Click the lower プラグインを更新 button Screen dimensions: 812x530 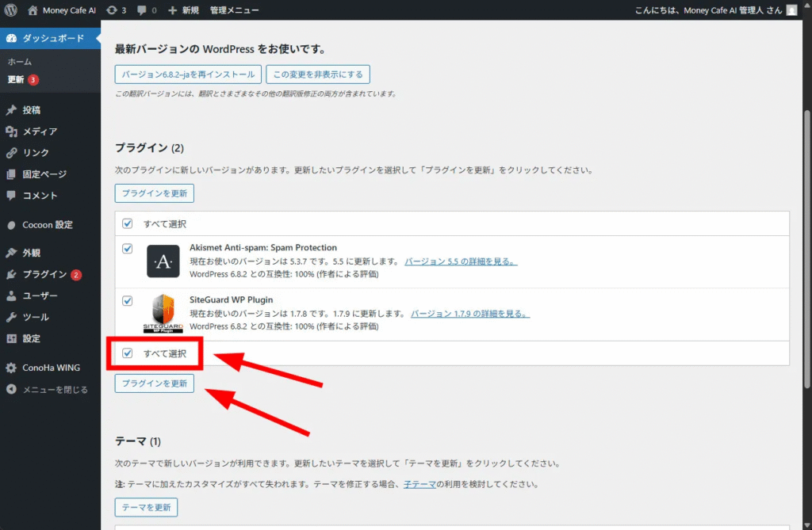[155, 383]
